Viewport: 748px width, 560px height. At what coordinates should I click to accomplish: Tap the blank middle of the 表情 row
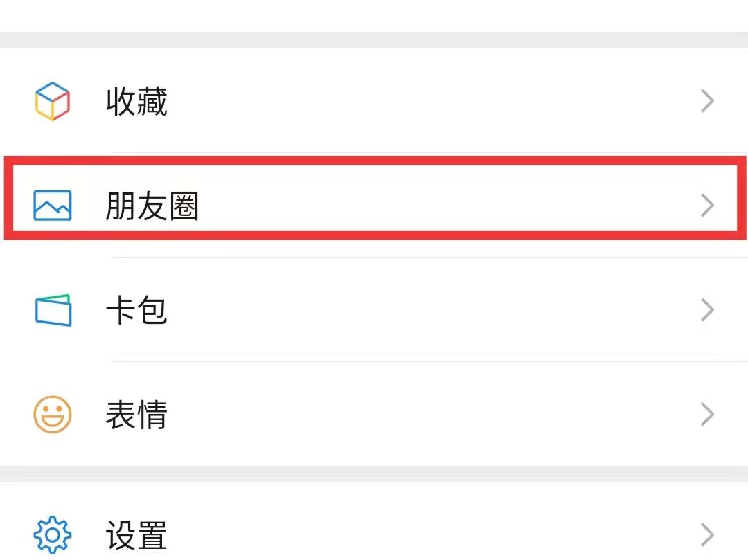tap(416, 415)
